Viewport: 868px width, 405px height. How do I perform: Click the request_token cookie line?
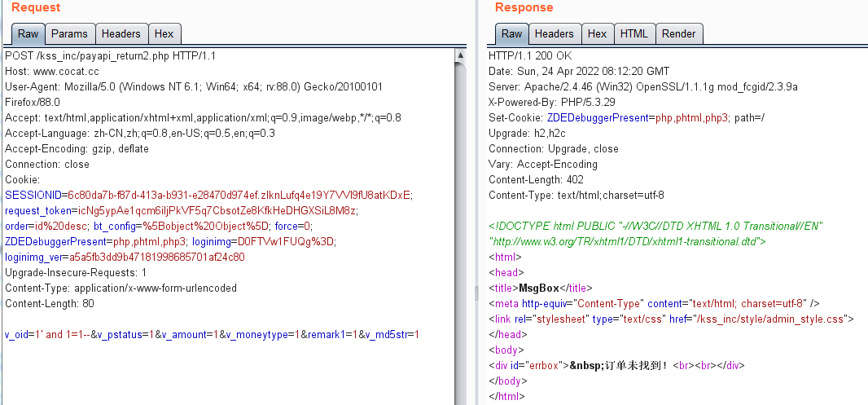pyautogui.click(x=182, y=211)
